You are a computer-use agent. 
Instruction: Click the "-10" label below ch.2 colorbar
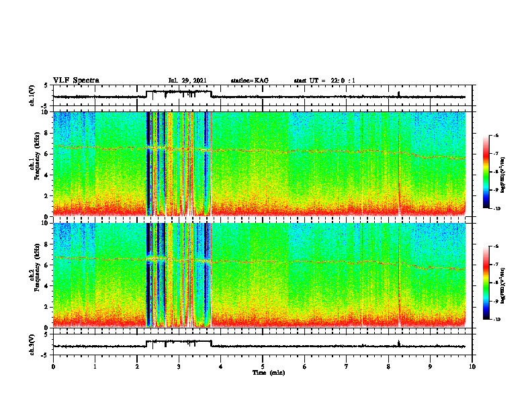[x=496, y=319]
